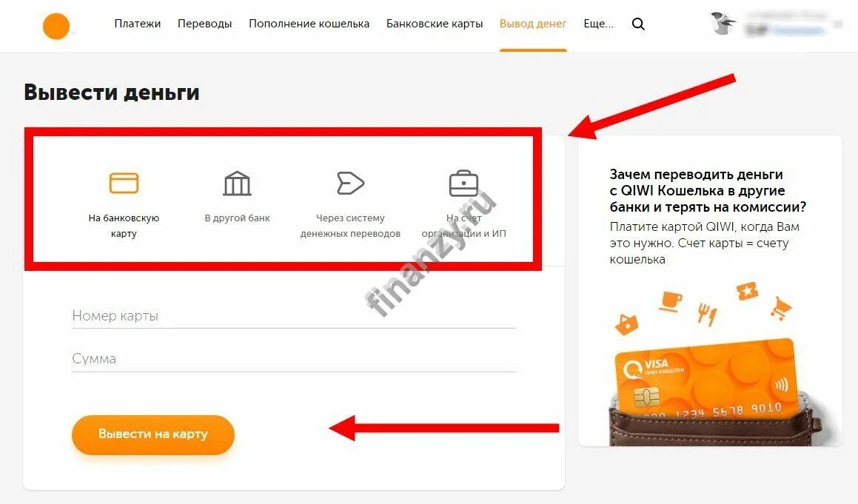Image resolution: width=858 pixels, height=504 pixels.
Task: Choose the bank building icon
Action: [237, 184]
